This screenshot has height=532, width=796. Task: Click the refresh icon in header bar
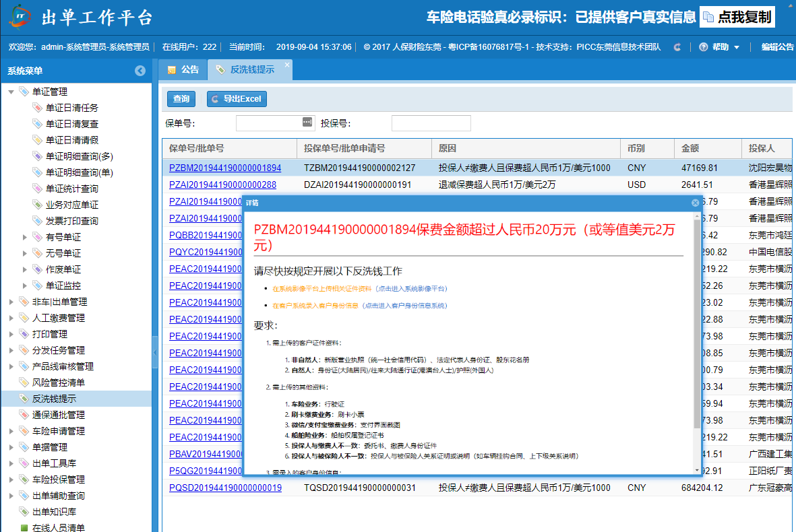click(677, 47)
